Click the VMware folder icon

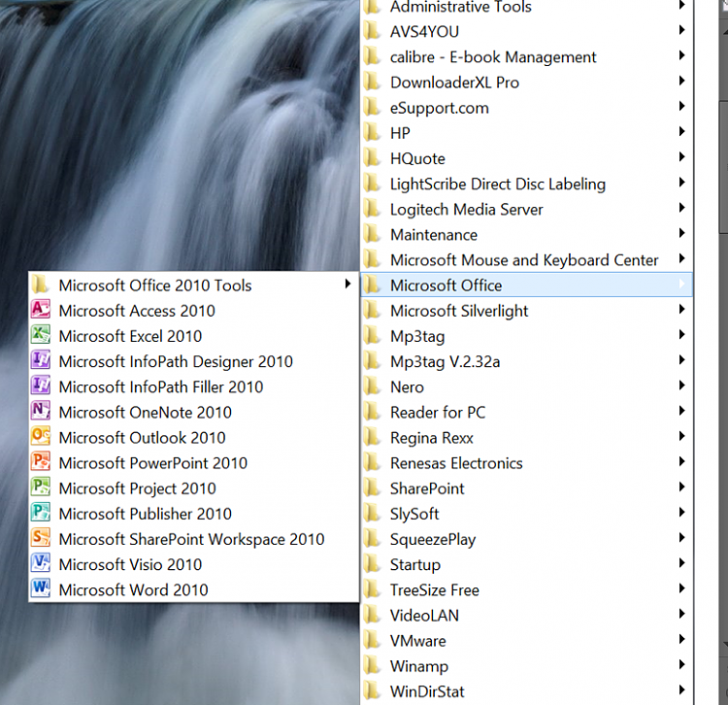click(x=372, y=640)
